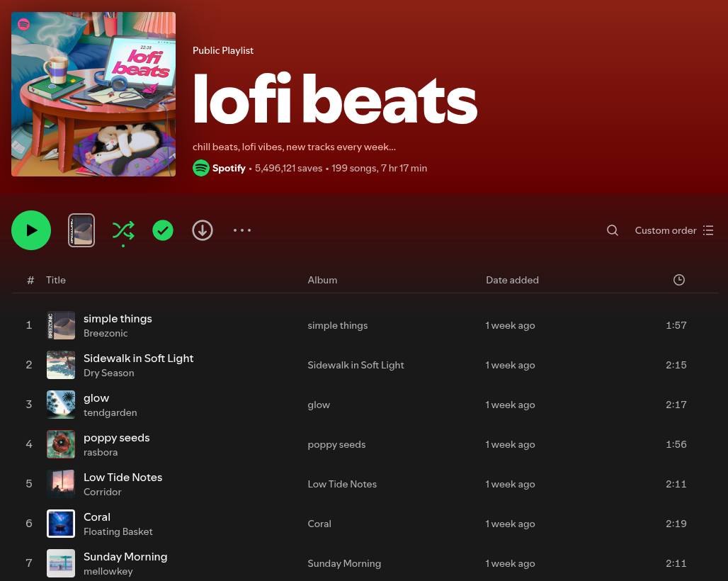Click the preview thumbnail beside the play button
Image resolution: width=728 pixels, height=581 pixels.
click(81, 230)
